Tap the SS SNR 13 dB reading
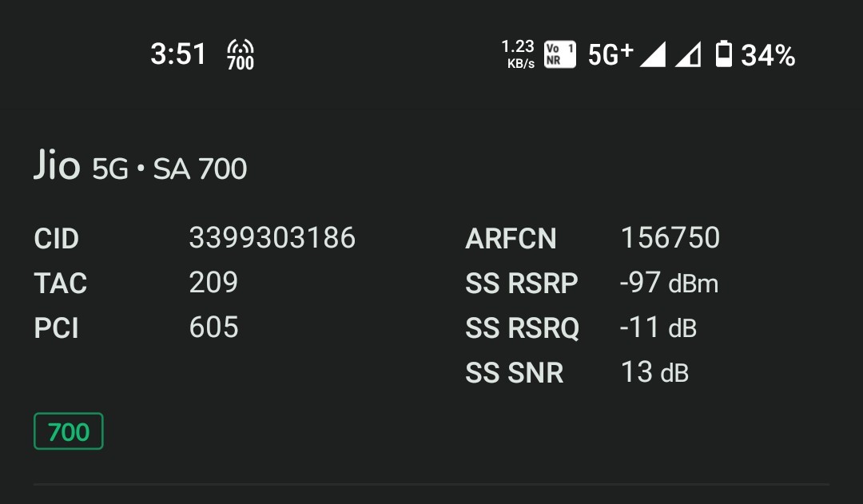 [x=655, y=371]
